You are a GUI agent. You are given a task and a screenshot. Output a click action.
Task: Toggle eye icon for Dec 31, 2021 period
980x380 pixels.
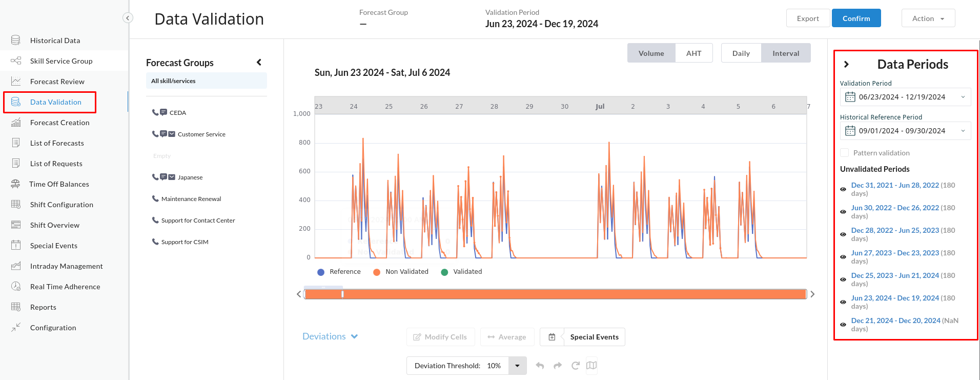(843, 189)
